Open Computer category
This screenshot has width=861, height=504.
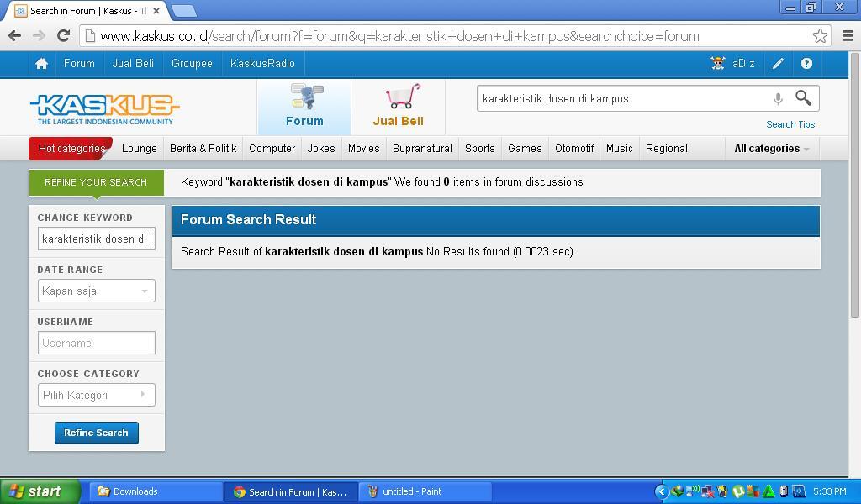click(x=272, y=149)
